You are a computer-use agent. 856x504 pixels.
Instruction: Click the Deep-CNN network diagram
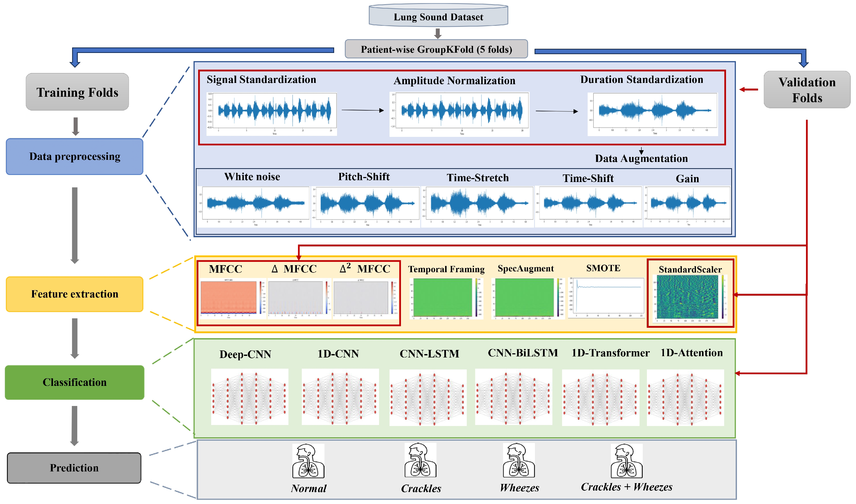coord(250,397)
